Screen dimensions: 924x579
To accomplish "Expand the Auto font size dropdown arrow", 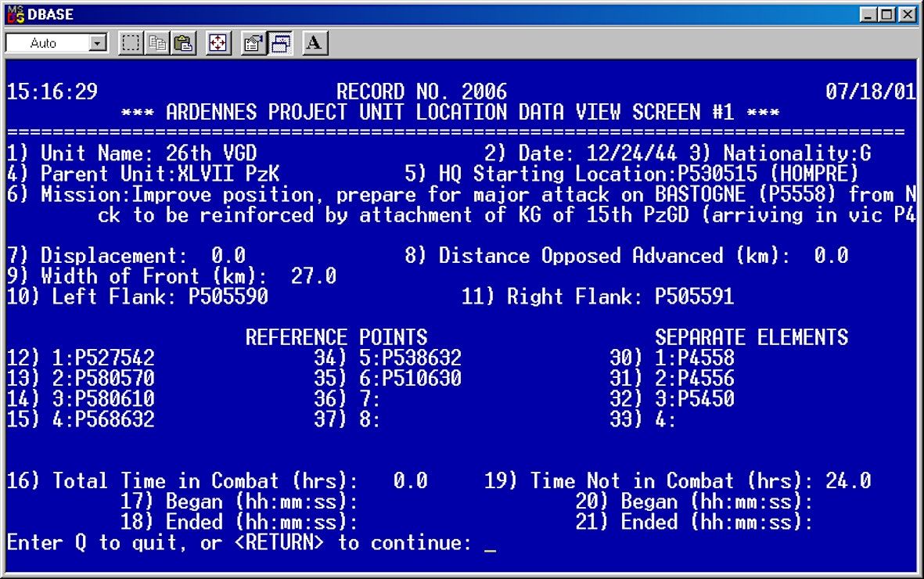I will pyautogui.click(x=99, y=44).
